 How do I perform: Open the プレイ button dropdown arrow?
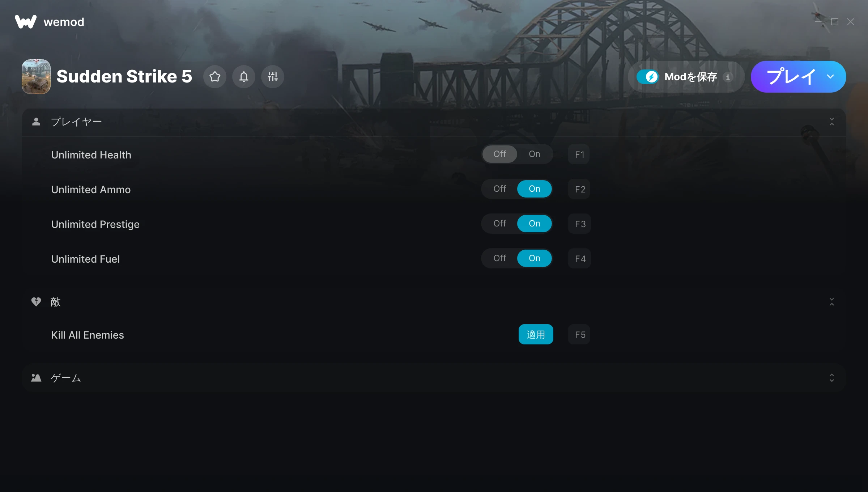[830, 77]
